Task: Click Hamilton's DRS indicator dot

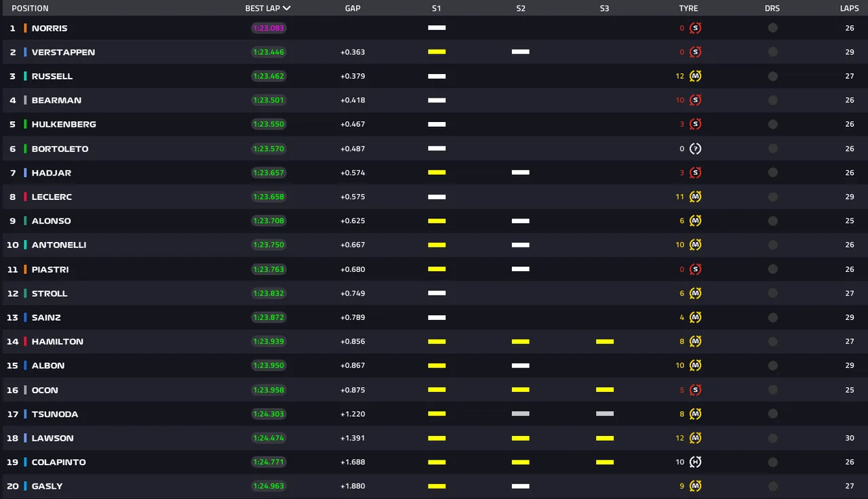Action: click(x=772, y=342)
